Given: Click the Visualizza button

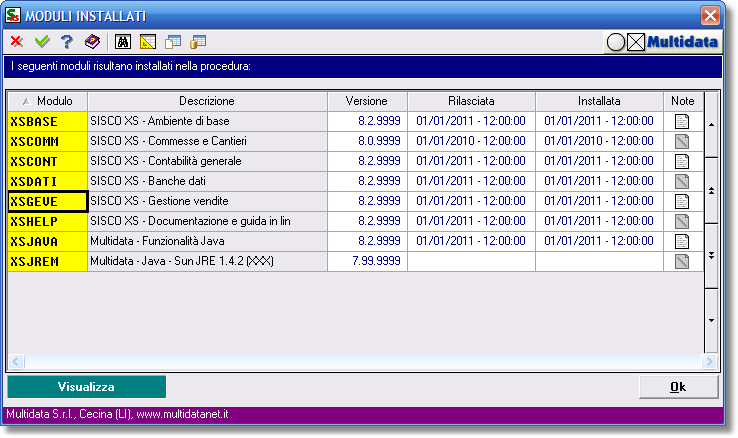Looking at the screenshot, I should click(x=87, y=387).
